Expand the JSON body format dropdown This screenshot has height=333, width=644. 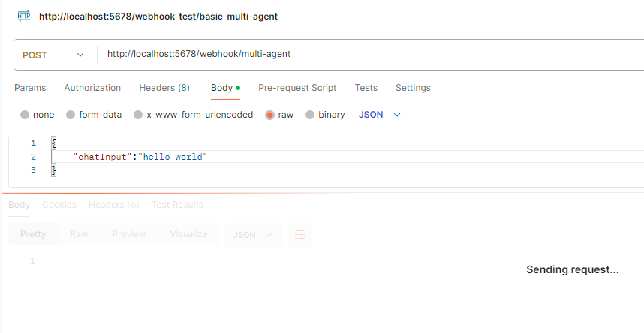[x=380, y=115]
